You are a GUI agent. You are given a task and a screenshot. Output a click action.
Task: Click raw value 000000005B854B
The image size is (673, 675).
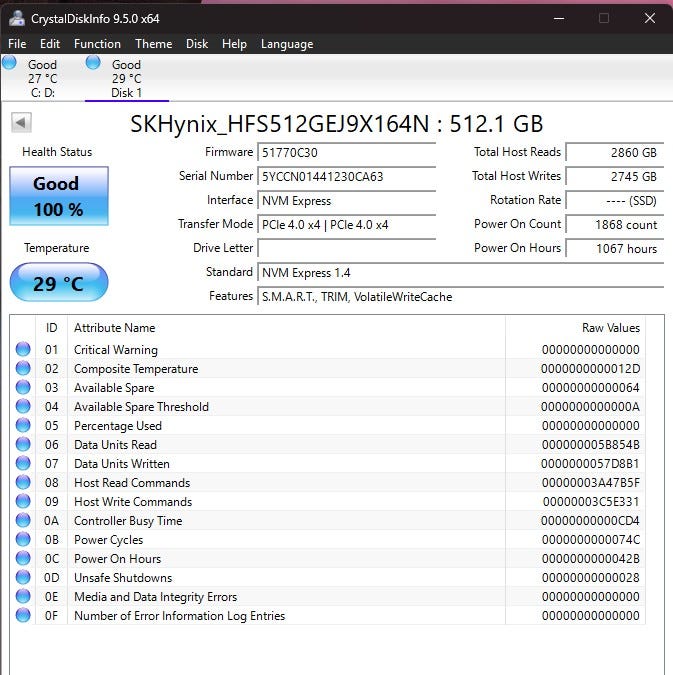point(590,445)
